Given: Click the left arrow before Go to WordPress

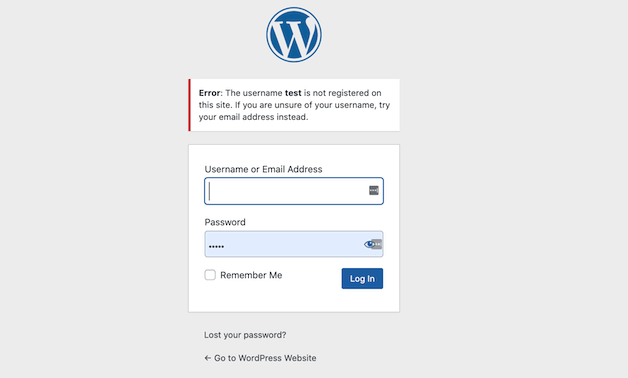Looking at the screenshot, I should [207, 358].
